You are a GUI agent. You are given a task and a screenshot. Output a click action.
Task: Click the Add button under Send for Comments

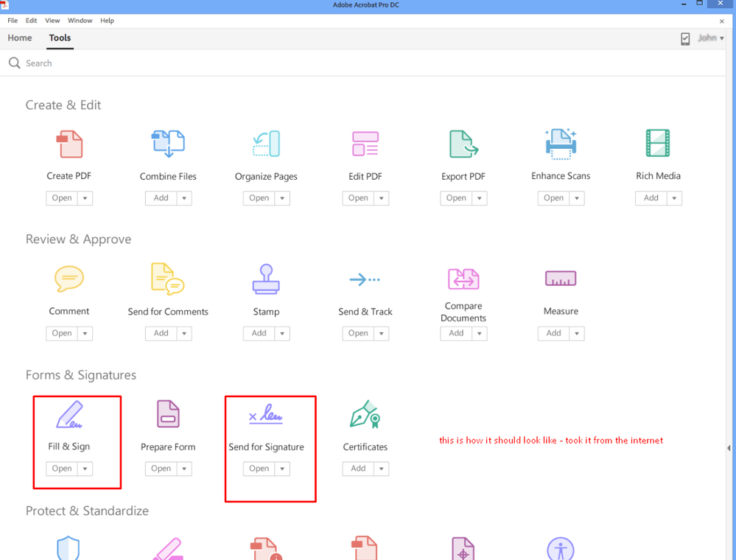point(161,333)
